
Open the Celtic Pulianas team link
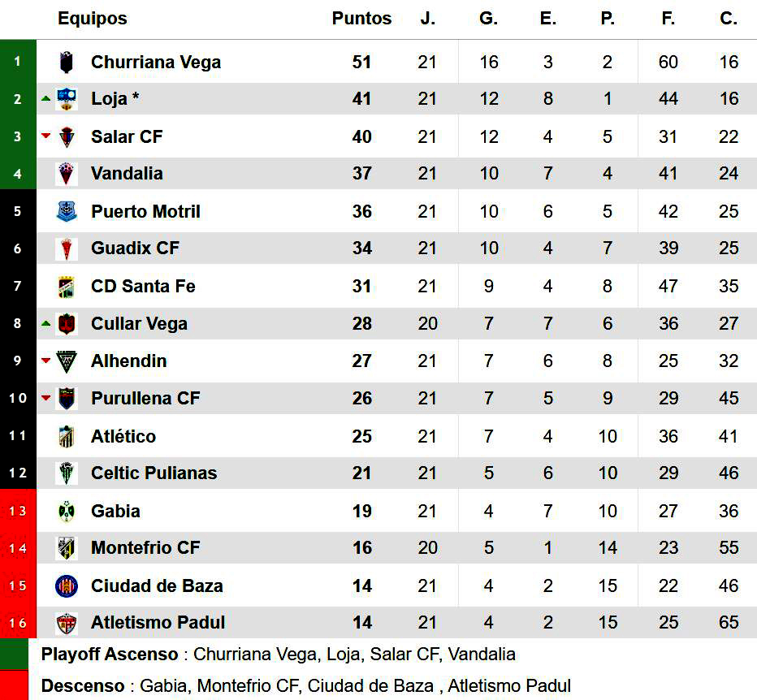(154, 473)
